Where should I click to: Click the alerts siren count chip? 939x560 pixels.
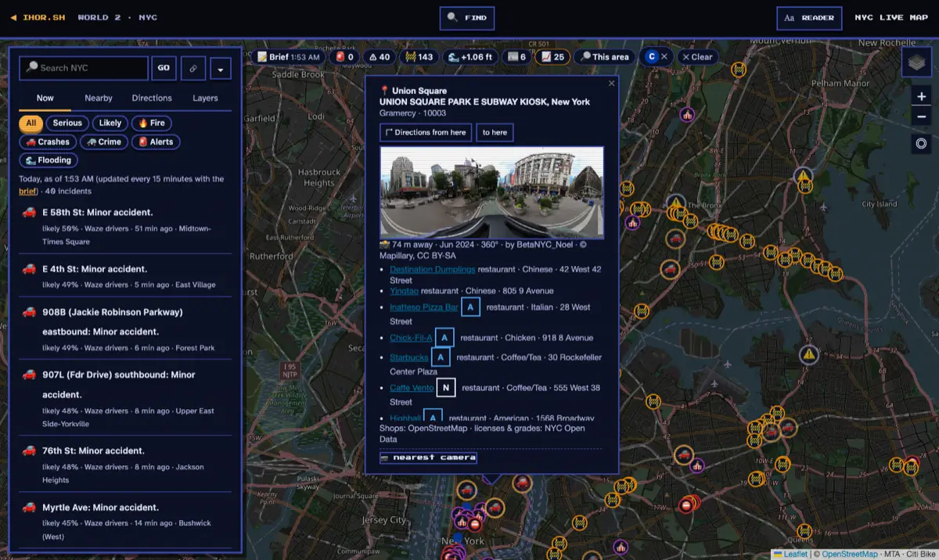point(345,57)
